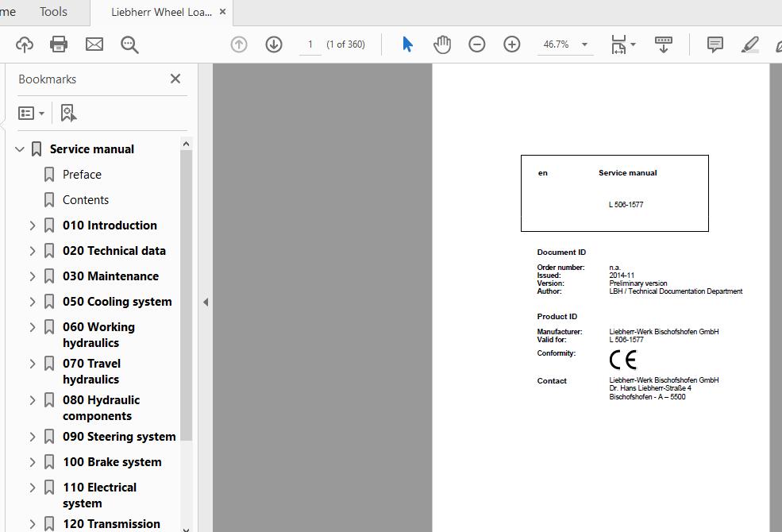Expand the 010 Introduction bookmark
The height and width of the screenshot is (532, 782).
pos(33,226)
